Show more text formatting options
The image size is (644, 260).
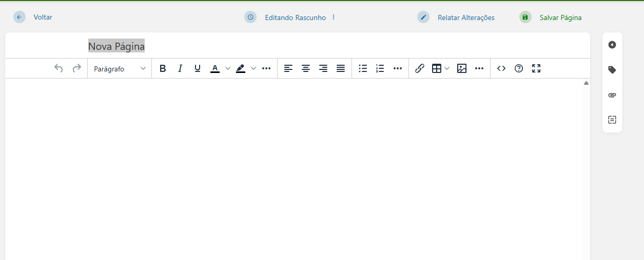[266, 68]
